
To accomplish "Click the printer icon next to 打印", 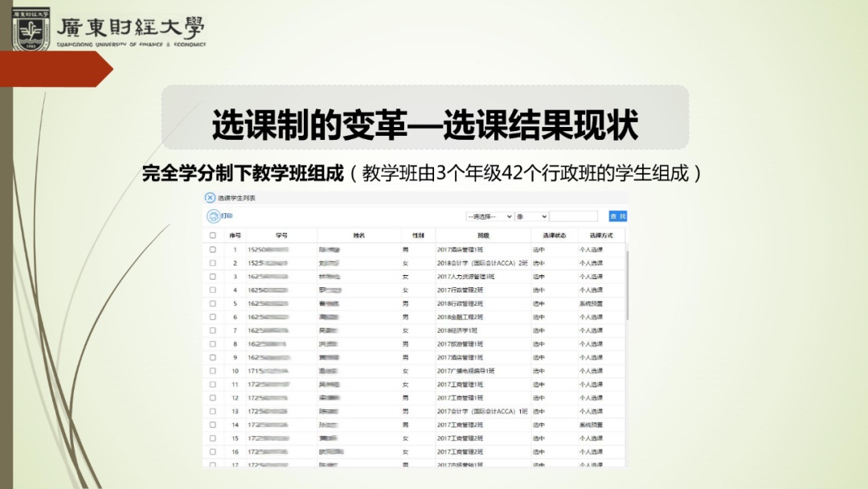I will (213, 216).
